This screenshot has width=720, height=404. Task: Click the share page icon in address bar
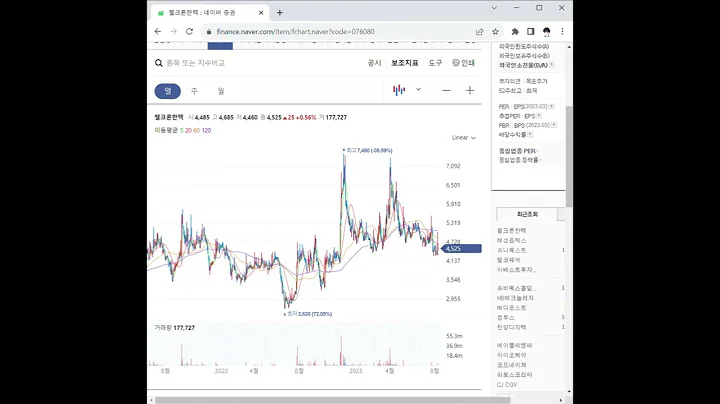click(x=479, y=32)
